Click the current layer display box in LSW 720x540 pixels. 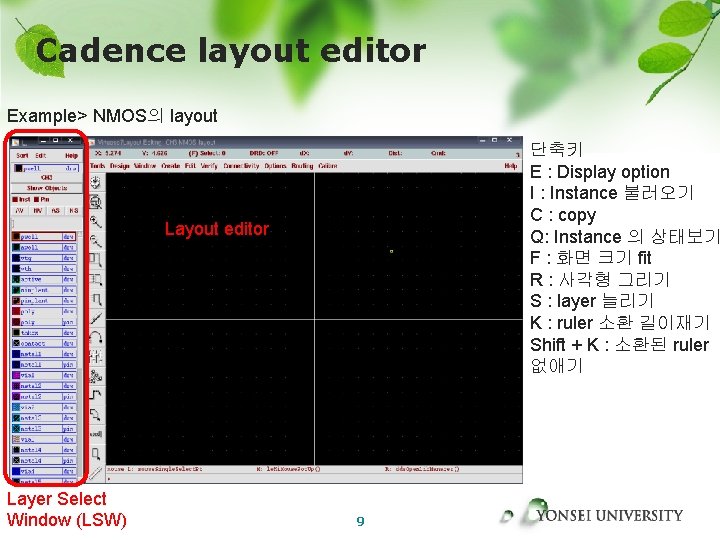46,169
